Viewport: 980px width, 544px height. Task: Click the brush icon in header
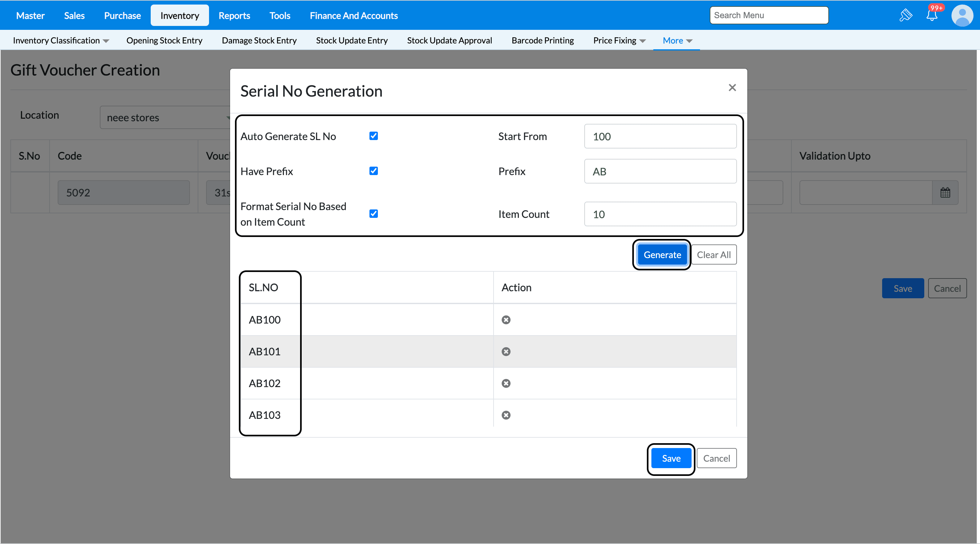(x=906, y=15)
